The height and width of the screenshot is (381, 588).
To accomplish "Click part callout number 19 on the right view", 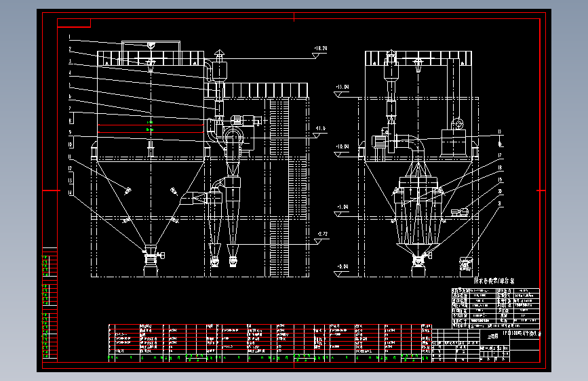I will point(500,180).
